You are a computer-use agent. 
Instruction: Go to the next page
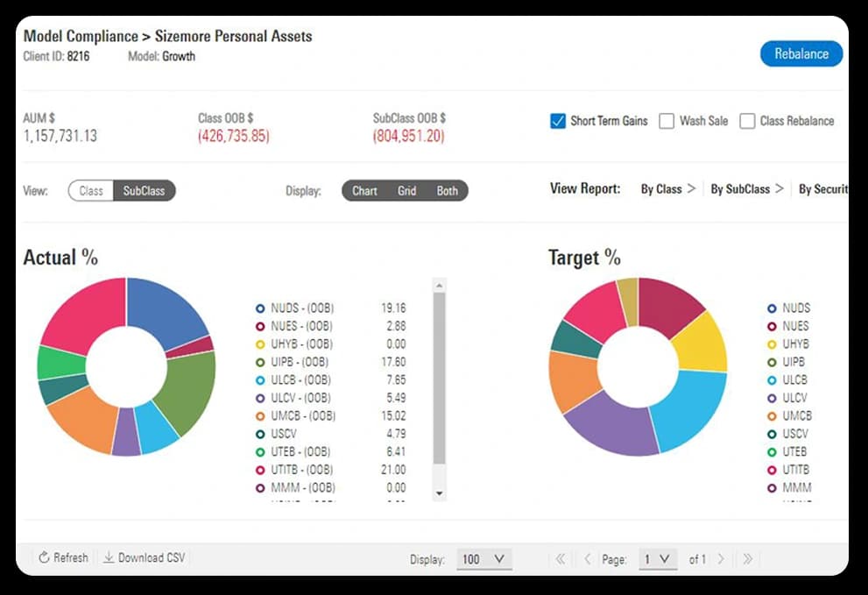(x=721, y=559)
